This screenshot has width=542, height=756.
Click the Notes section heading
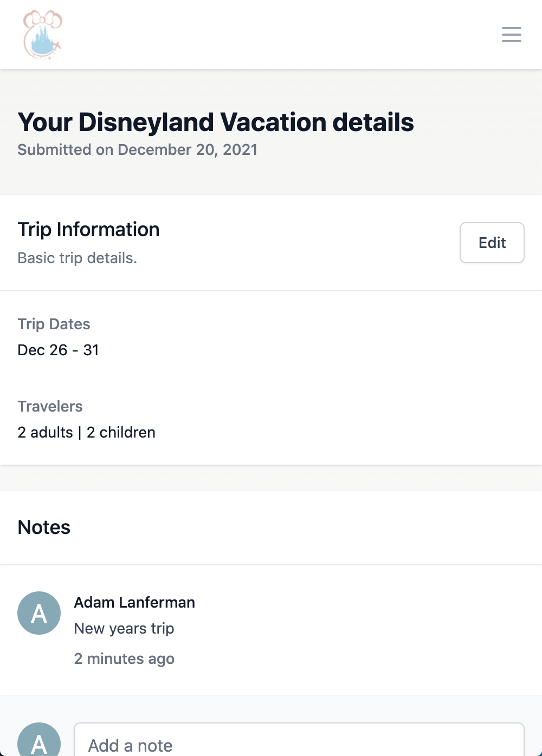tap(44, 527)
